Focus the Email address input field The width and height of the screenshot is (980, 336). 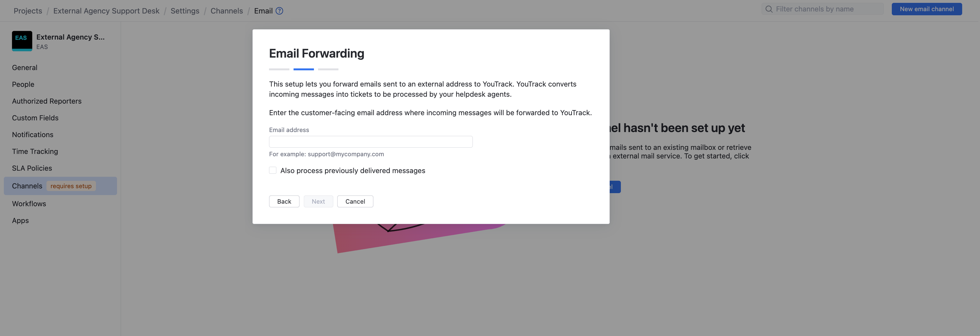point(371,142)
